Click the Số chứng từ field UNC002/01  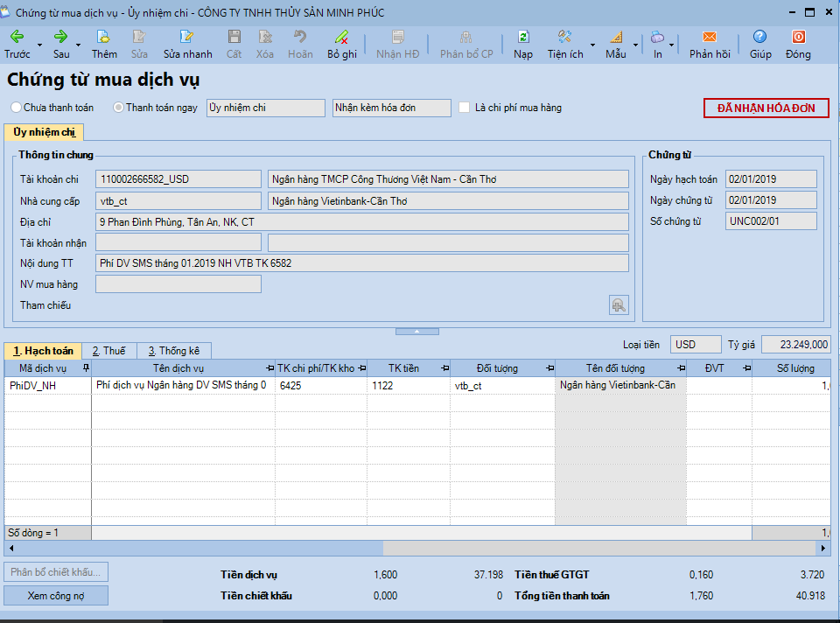[x=772, y=221]
